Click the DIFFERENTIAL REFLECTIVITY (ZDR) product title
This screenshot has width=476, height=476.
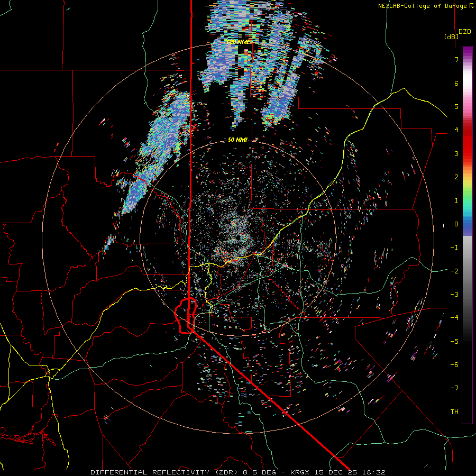(165, 472)
